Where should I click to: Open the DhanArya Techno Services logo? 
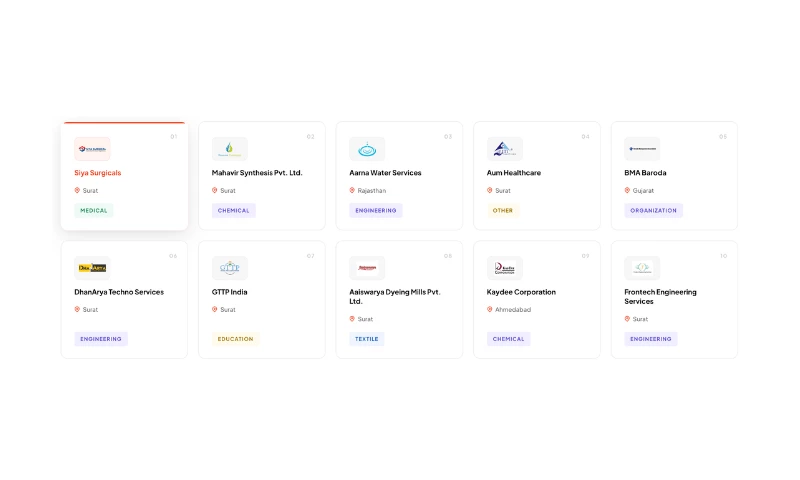(x=92, y=268)
